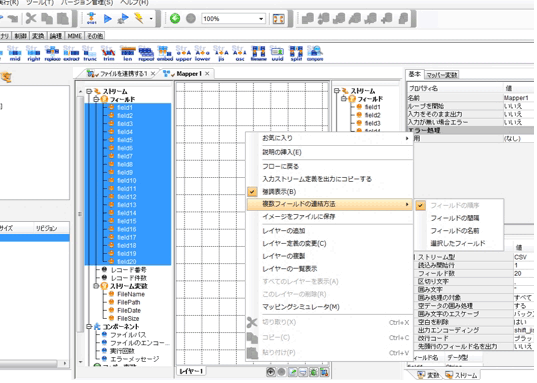Close the ファイルを連携する1 tab
Viewport: 537px width, 383px height.
pos(153,74)
